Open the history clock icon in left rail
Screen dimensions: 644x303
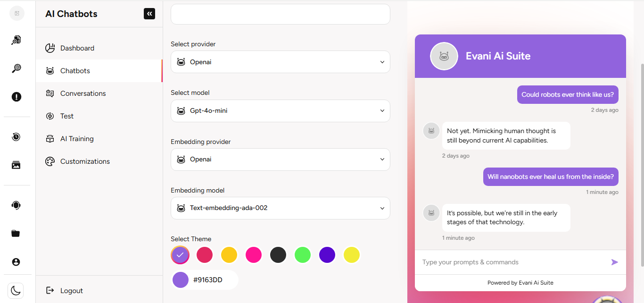coord(17,137)
